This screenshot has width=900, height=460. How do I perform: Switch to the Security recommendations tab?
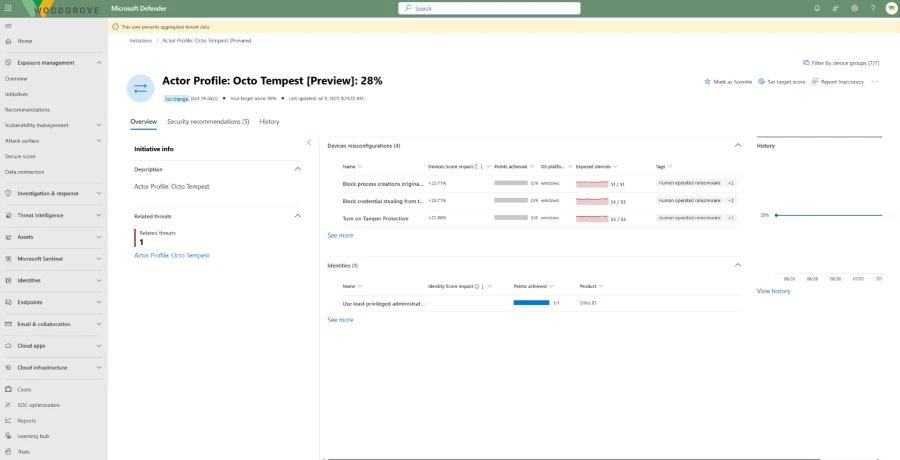click(x=208, y=122)
